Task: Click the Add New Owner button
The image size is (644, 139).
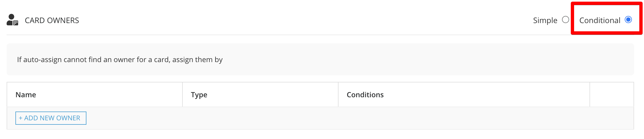Action: coord(51,118)
